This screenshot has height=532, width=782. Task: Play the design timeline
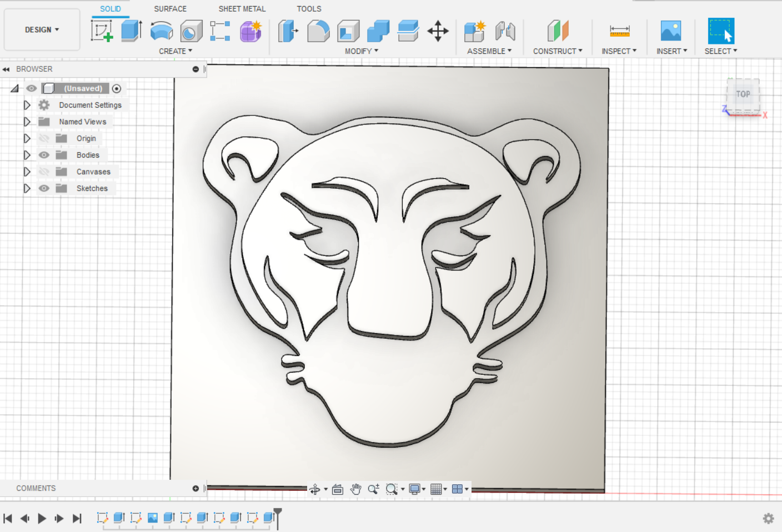(x=42, y=518)
